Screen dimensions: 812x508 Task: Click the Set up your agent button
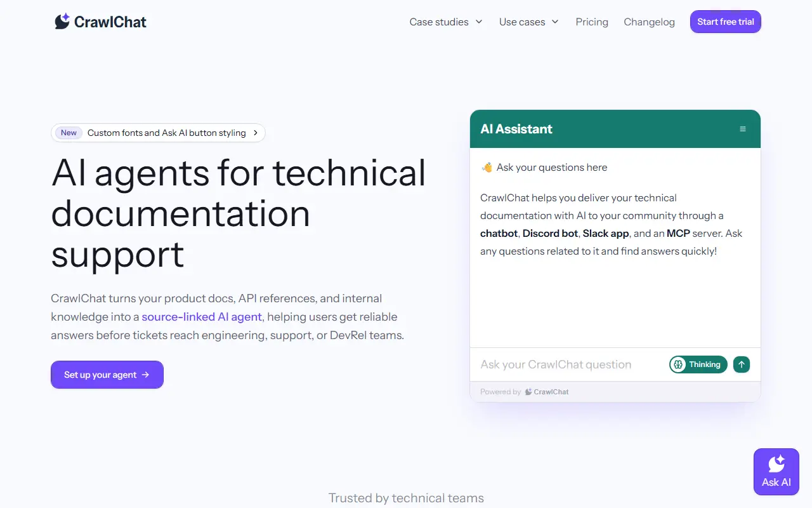click(x=107, y=375)
